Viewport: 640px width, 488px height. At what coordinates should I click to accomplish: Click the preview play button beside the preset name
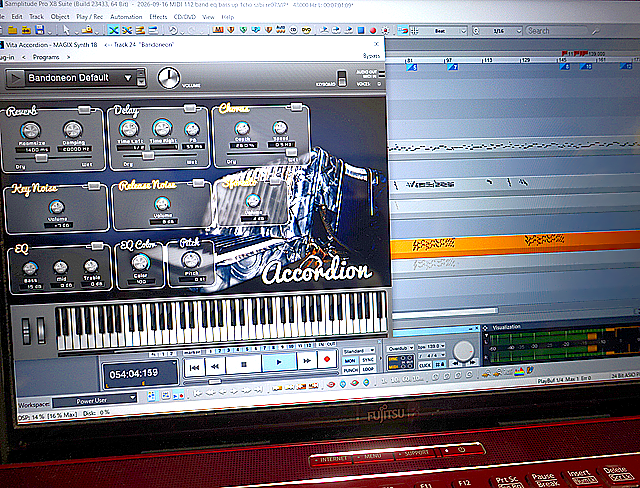point(16,78)
